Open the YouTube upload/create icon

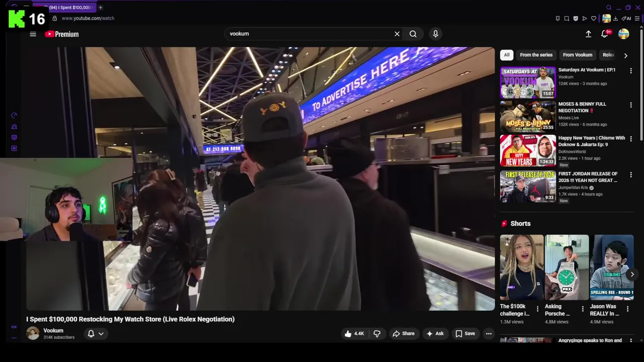(588, 34)
